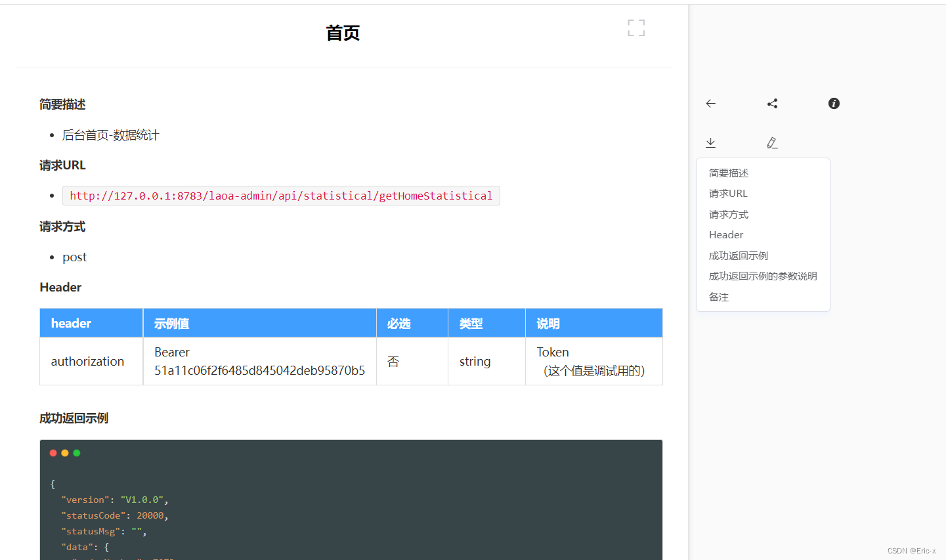Screen dimensions: 946x560
Task: Jump to Header section via sidebar outline
Action: pos(725,234)
